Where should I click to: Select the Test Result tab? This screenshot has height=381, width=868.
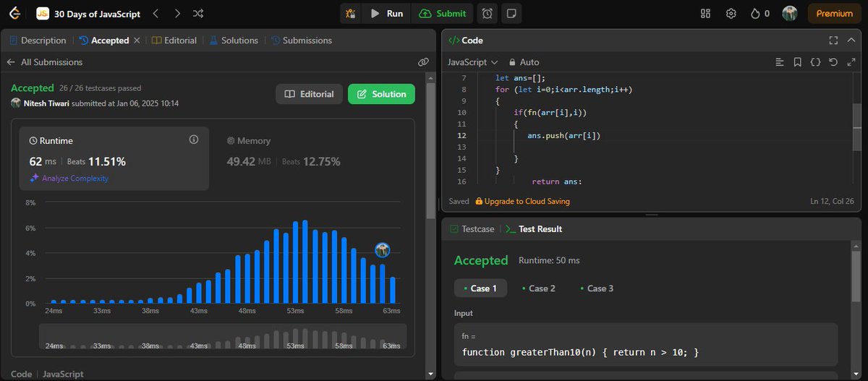(533, 228)
